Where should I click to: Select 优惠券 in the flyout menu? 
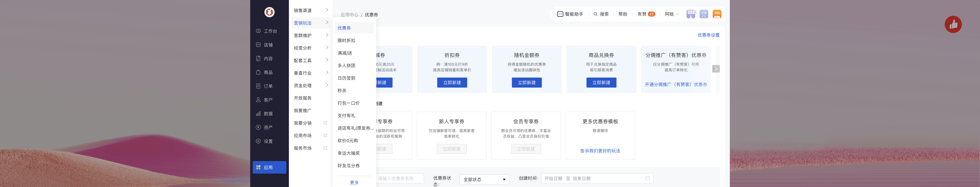pos(354,28)
